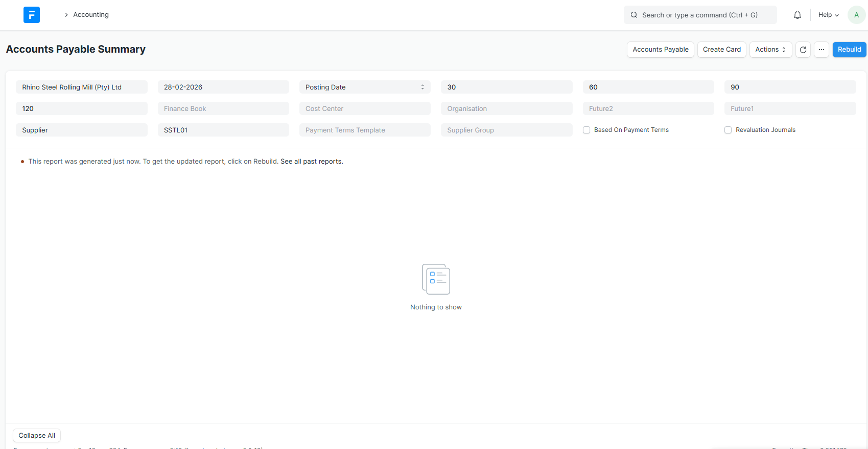Toggle the Revaluation Journals checkbox
This screenshot has width=868, height=449.
[728, 130]
